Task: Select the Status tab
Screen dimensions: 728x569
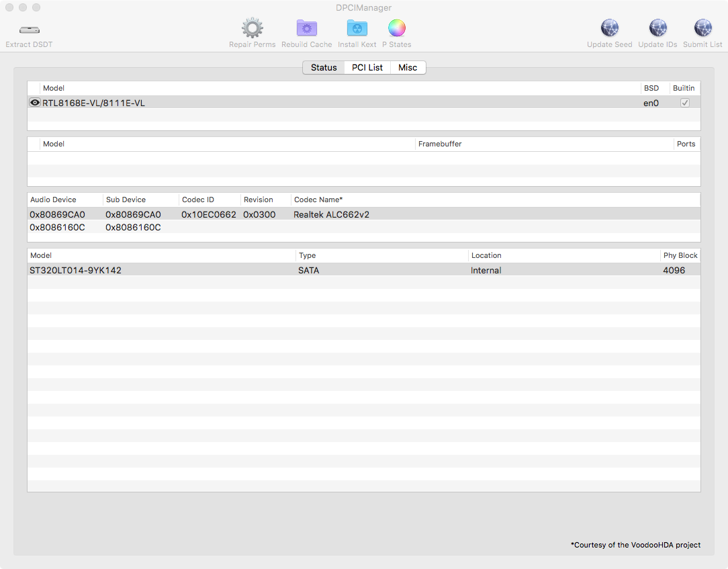Action: click(324, 68)
